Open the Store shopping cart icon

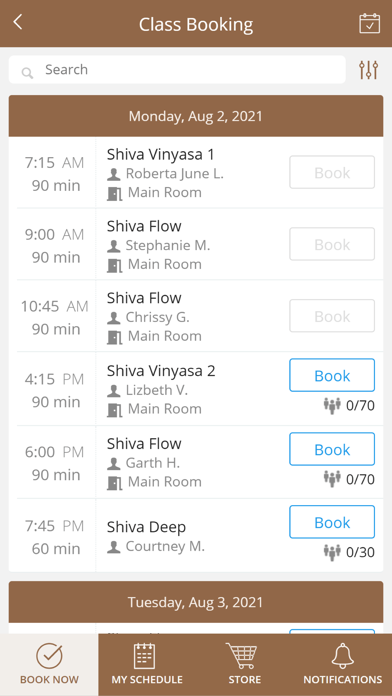point(242,656)
